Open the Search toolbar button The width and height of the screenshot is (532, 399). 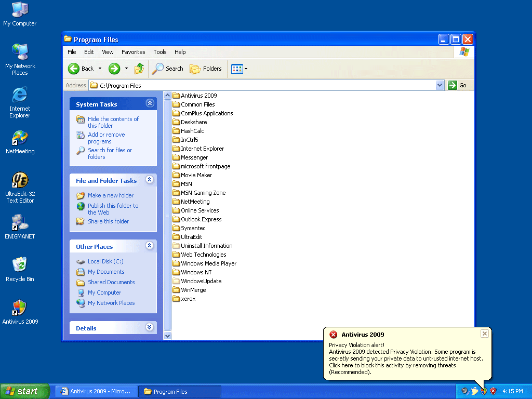pos(167,69)
